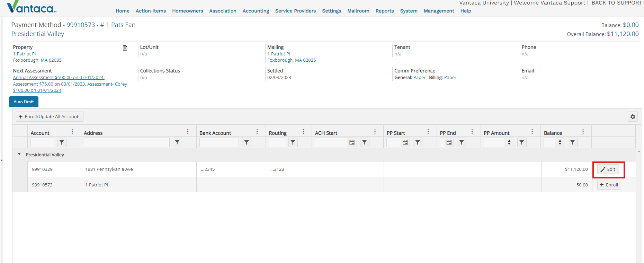Open Balance column options menu

583,132
